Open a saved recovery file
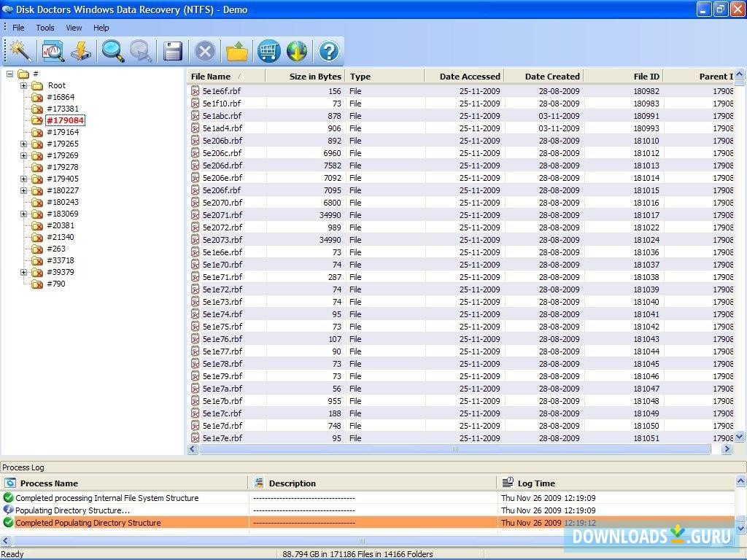The height and width of the screenshot is (560, 747). point(236,51)
